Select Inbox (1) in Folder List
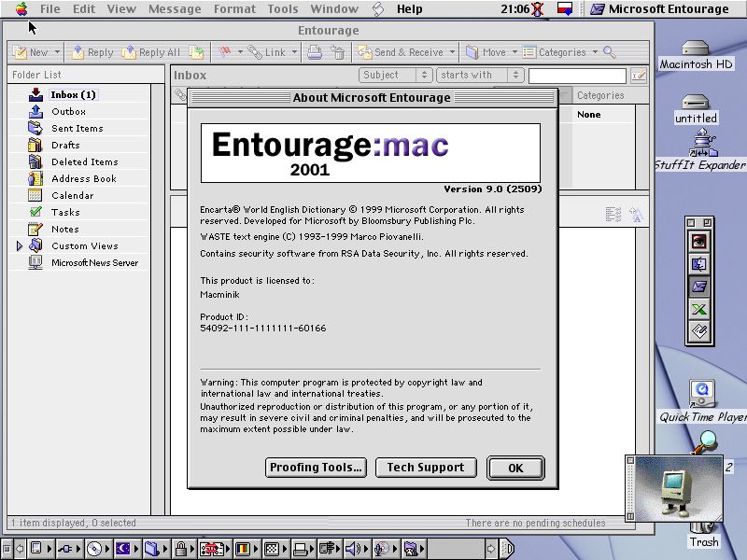747x560 pixels. click(x=74, y=95)
